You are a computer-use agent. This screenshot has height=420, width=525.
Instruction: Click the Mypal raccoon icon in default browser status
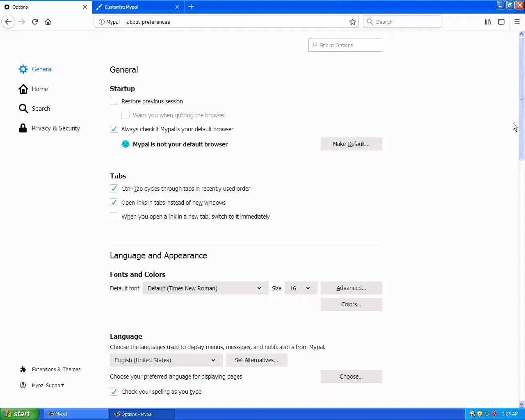coord(126,144)
